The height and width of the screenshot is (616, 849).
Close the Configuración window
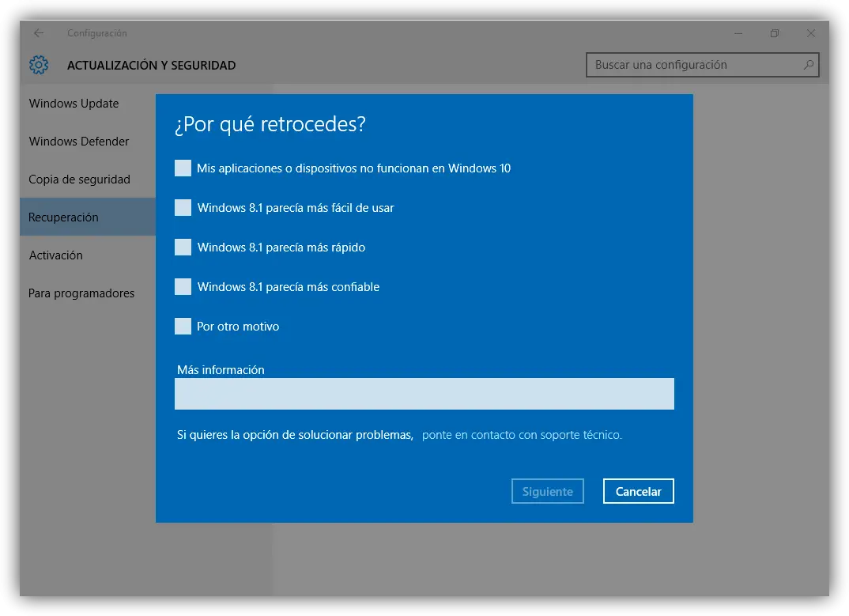[x=810, y=33]
